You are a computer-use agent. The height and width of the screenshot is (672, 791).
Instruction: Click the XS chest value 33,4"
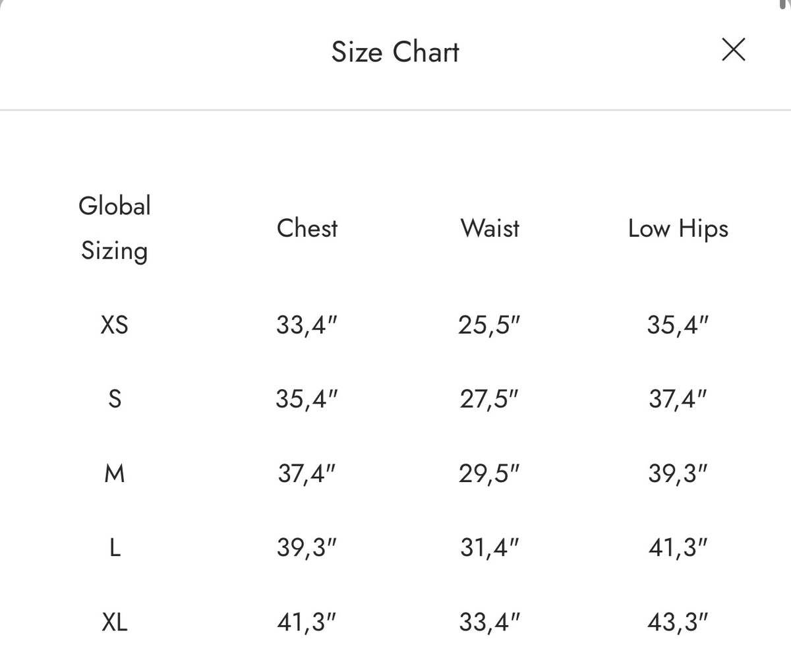[x=307, y=324]
